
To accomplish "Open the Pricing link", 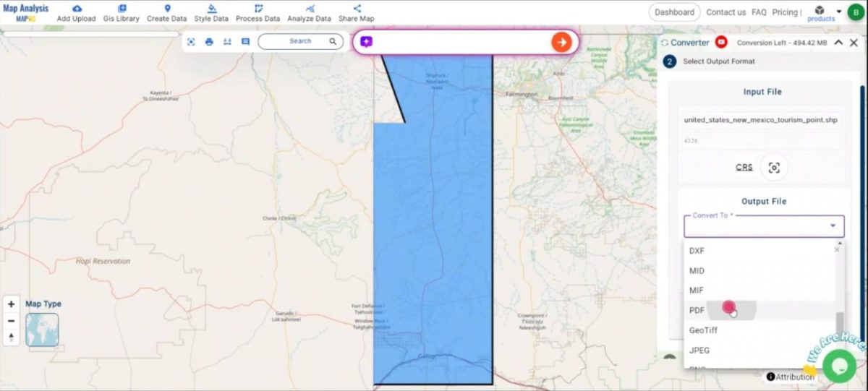I will (785, 12).
